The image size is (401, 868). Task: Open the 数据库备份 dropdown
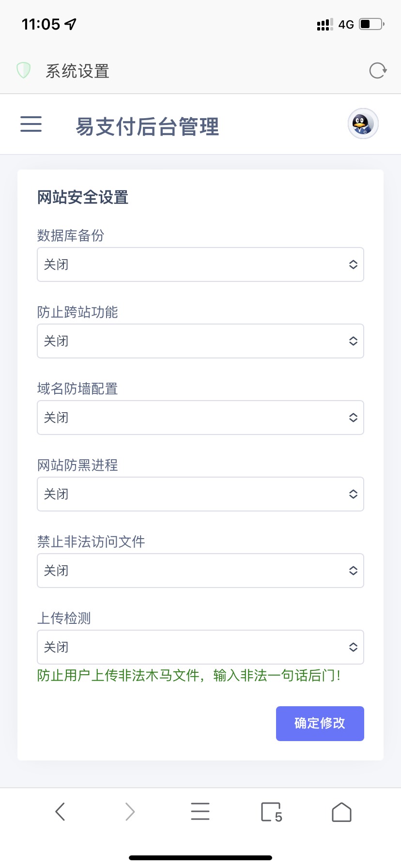point(200,264)
